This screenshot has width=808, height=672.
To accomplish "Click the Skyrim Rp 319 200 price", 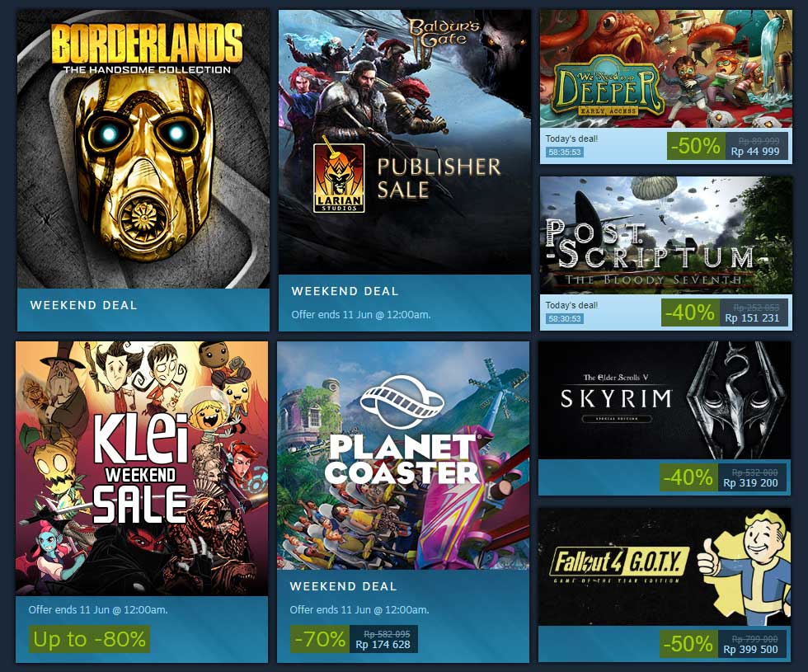I will [x=750, y=483].
